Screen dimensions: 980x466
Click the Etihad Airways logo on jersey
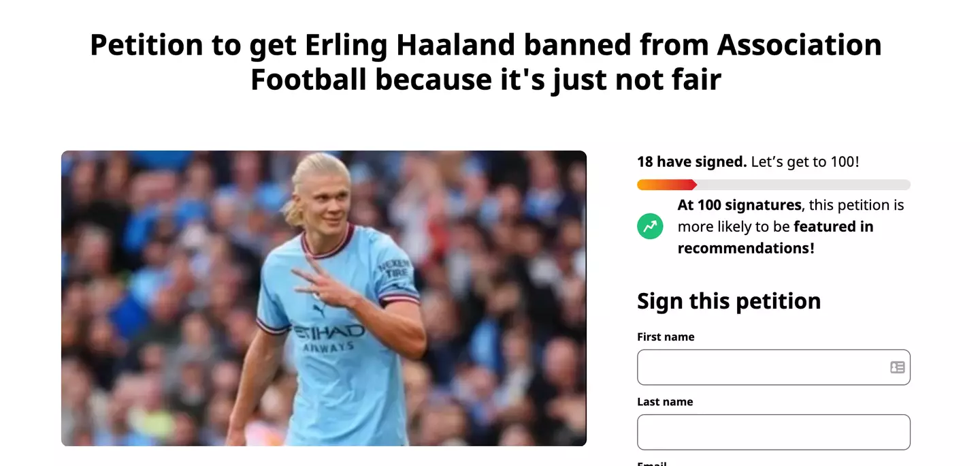point(329,338)
